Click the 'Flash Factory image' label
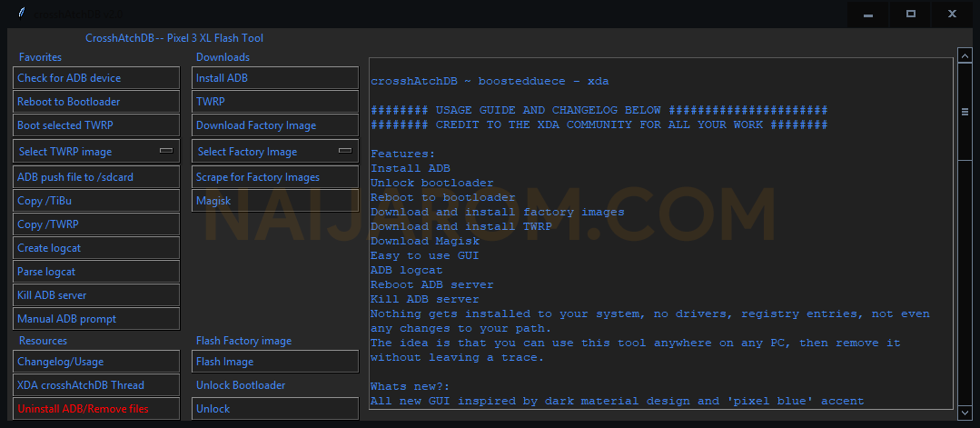980x428 pixels. pyautogui.click(x=243, y=341)
